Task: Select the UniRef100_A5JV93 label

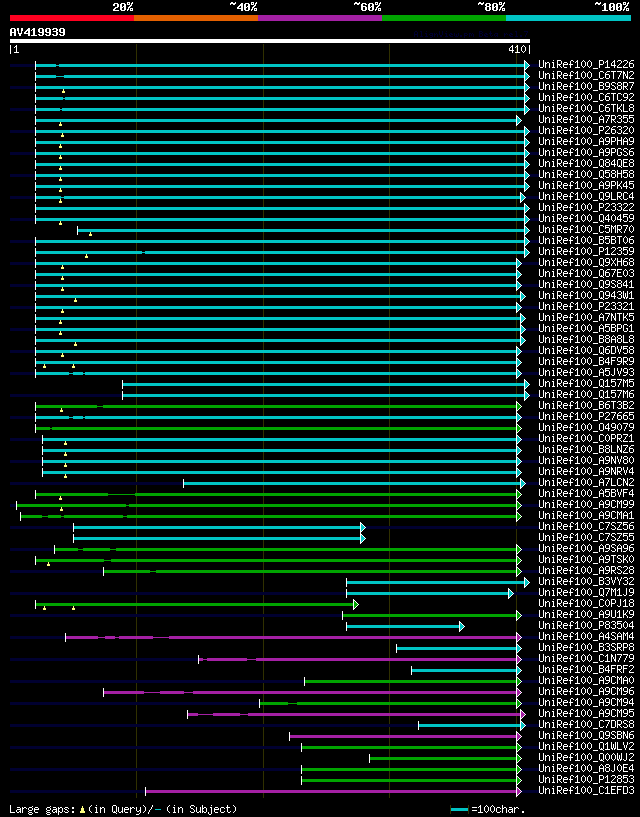Action: tap(586, 372)
